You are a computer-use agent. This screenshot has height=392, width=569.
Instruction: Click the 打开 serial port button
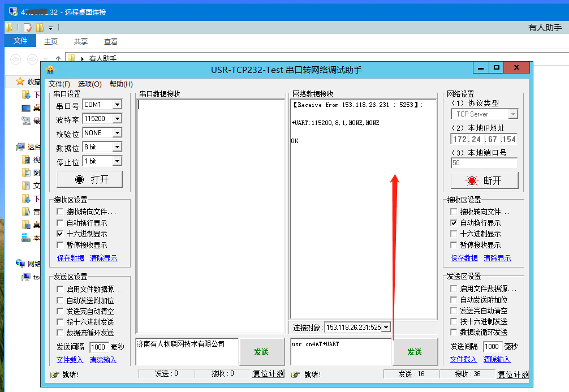pyautogui.click(x=89, y=179)
